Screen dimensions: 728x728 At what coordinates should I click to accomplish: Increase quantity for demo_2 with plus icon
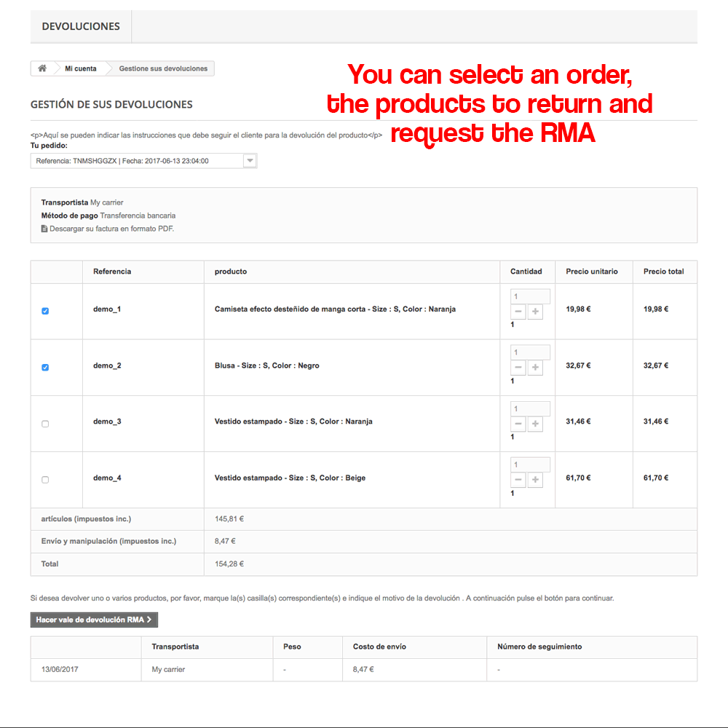pos(535,368)
